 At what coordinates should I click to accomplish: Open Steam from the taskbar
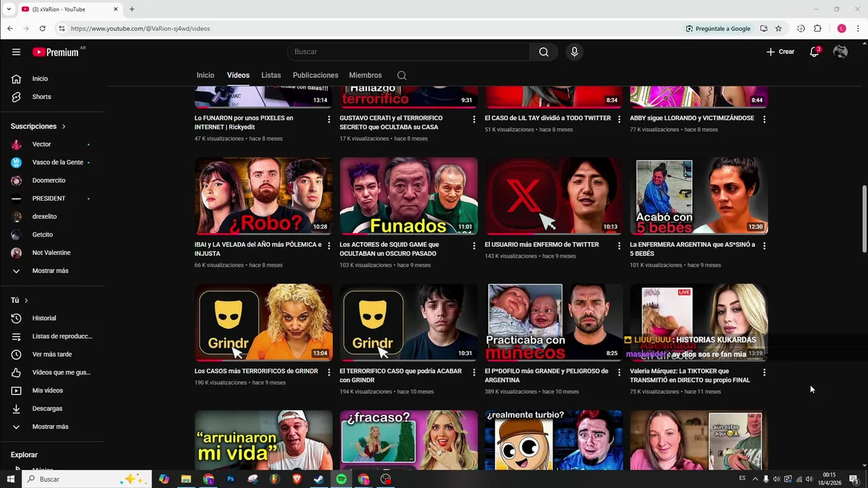click(319, 479)
